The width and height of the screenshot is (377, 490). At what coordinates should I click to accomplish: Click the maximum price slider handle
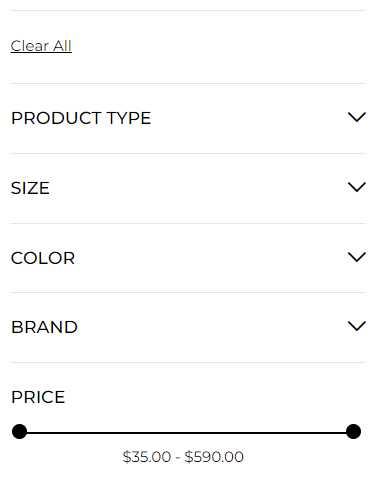(x=353, y=432)
